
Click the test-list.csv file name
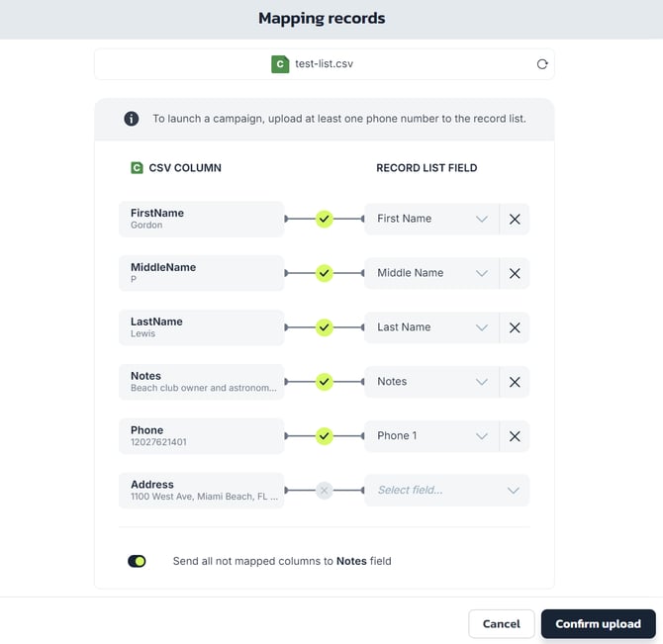pos(324,64)
